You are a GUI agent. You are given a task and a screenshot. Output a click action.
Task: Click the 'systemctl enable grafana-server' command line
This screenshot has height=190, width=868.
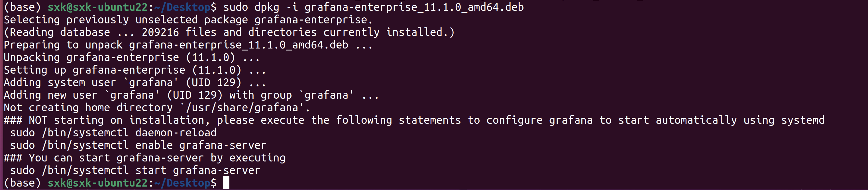click(x=138, y=145)
